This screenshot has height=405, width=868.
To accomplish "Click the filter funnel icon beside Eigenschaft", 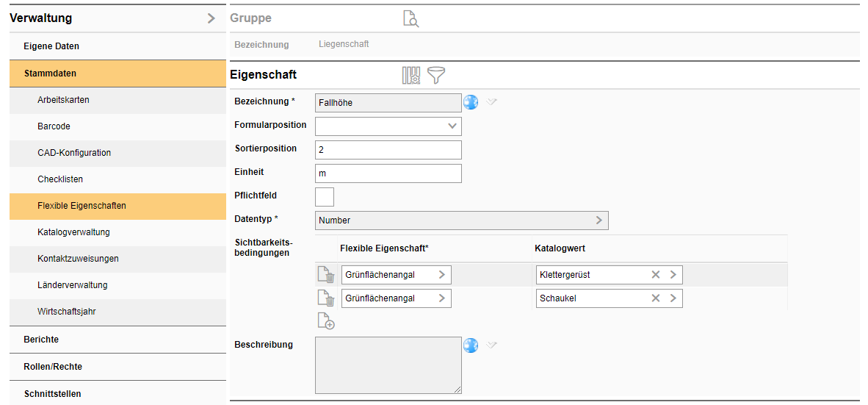I will [x=436, y=75].
